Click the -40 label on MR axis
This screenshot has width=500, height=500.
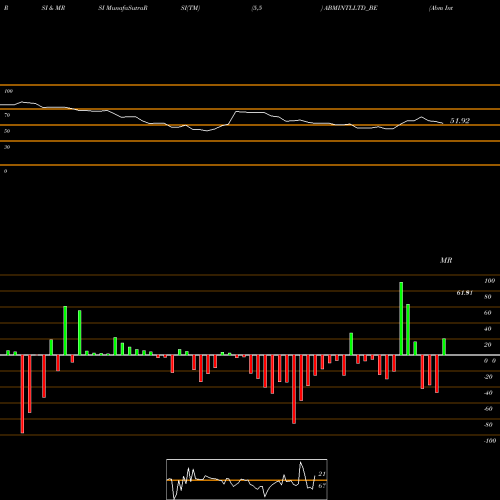pyautogui.click(x=488, y=393)
